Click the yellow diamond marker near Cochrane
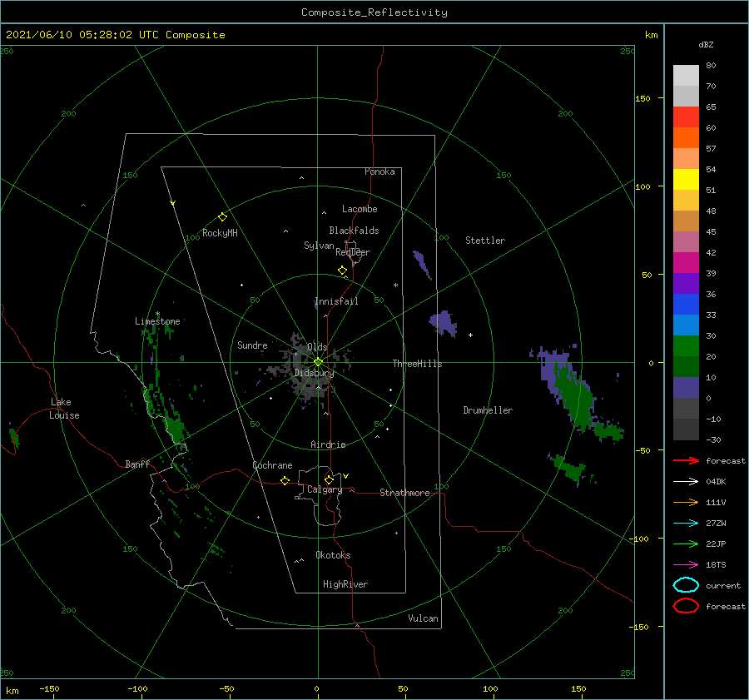The width and height of the screenshot is (749, 700). point(285,480)
